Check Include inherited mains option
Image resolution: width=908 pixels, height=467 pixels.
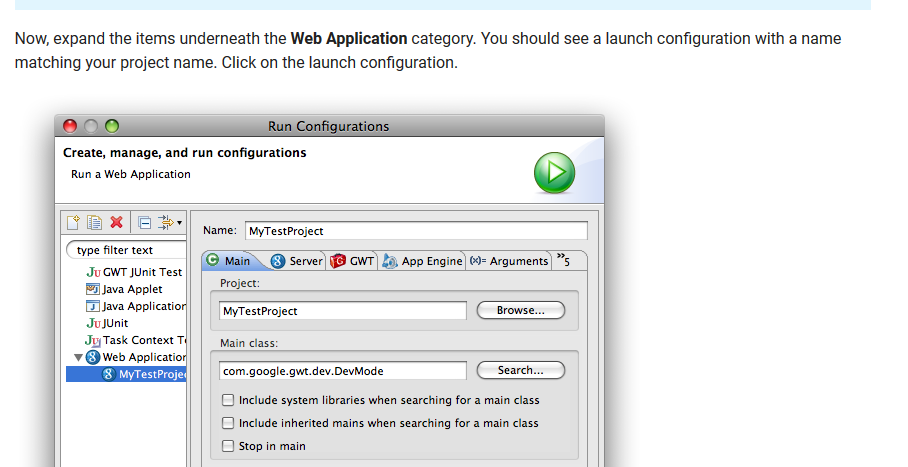228,423
